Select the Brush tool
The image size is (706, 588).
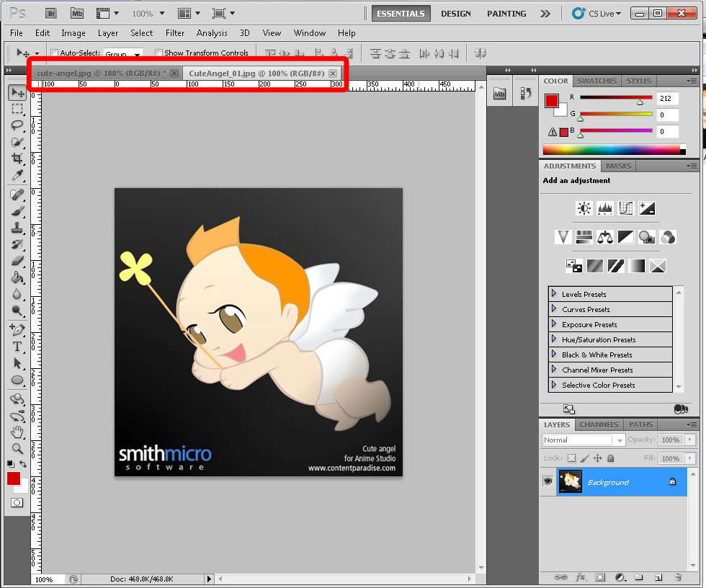tap(17, 211)
